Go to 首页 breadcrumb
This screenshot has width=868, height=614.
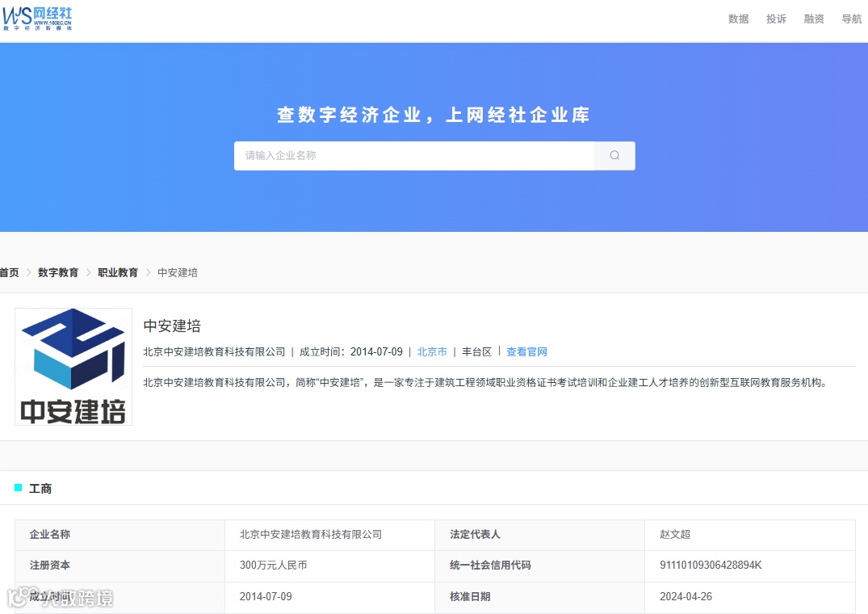point(10,272)
